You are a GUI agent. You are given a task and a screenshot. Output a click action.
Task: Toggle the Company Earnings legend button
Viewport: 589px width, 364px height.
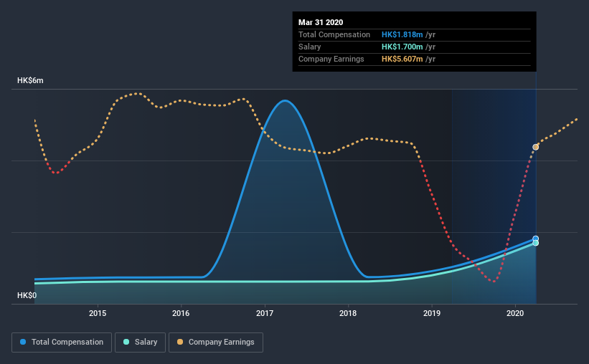click(x=216, y=343)
